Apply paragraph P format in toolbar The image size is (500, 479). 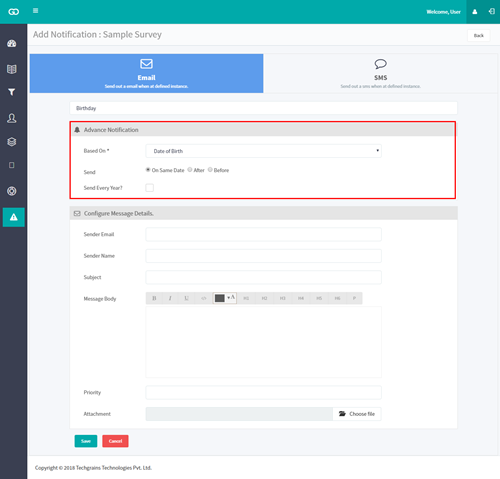[x=354, y=298]
